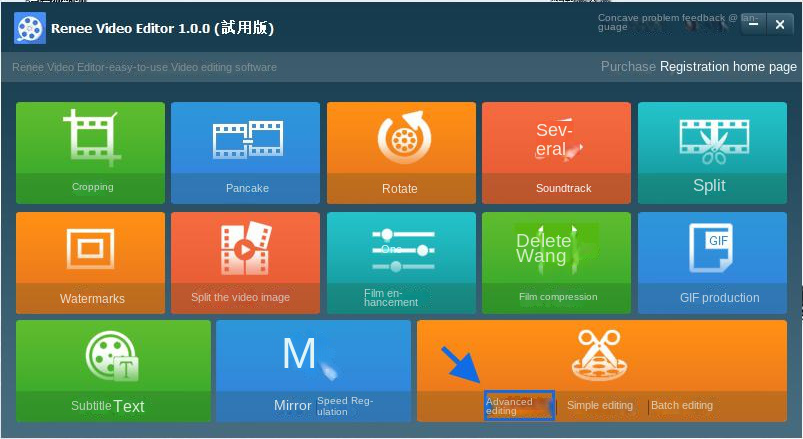803x439 pixels.
Task: Select Simple editing mode
Action: pyautogui.click(x=600, y=405)
